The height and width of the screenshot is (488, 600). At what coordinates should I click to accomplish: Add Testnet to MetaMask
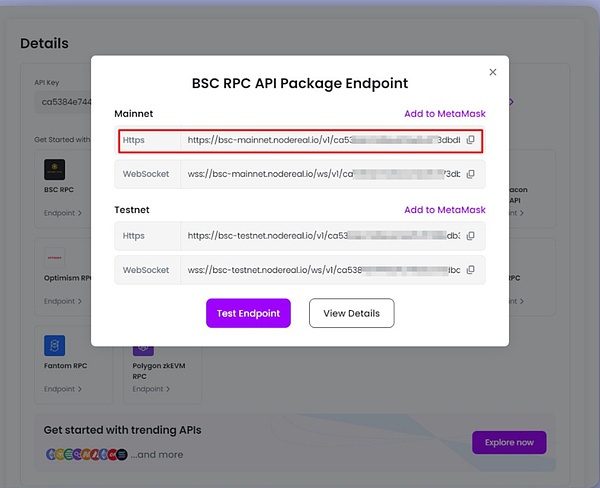pos(444,210)
